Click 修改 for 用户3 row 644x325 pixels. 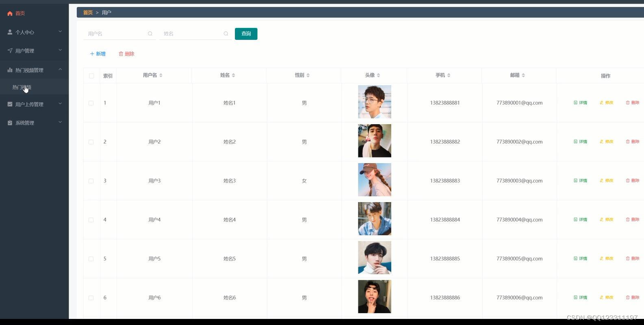[x=606, y=181]
